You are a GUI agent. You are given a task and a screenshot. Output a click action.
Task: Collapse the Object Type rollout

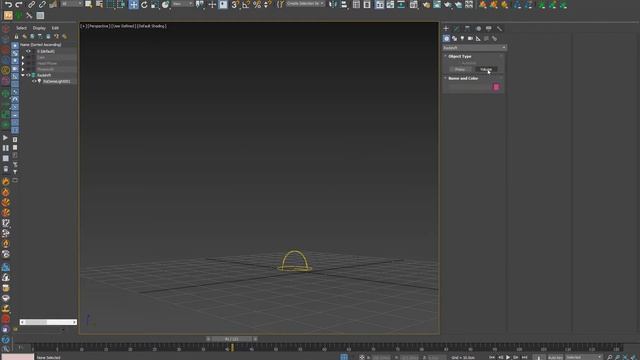pyautogui.click(x=460, y=56)
